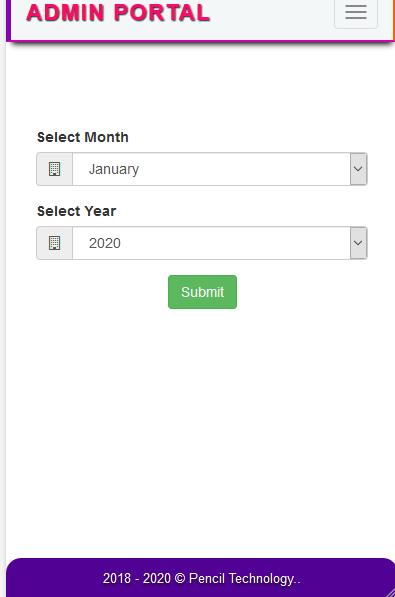Click the Select Month label
Viewport: 395px width, 597px height.
(83, 137)
